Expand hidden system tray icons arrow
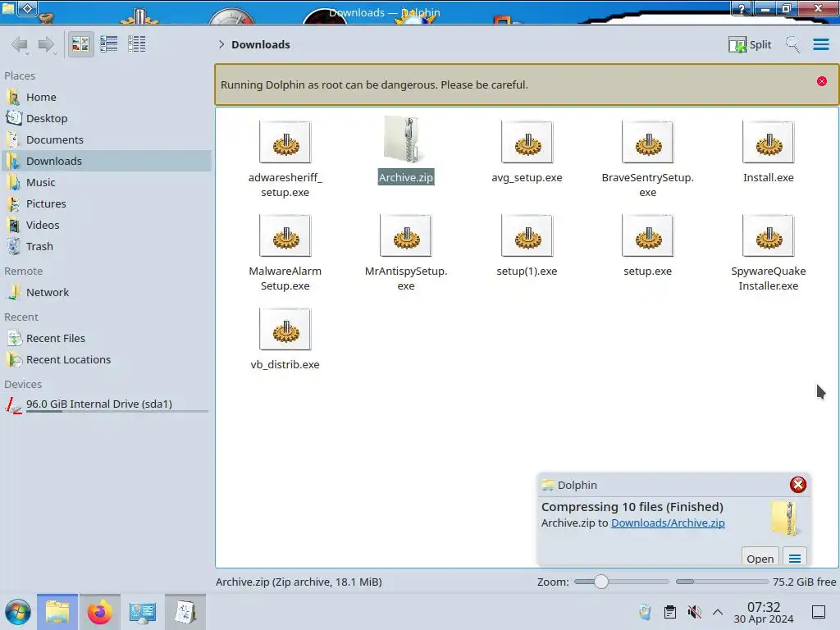Screen dimensions: 840x630 pyautogui.click(x=718, y=612)
